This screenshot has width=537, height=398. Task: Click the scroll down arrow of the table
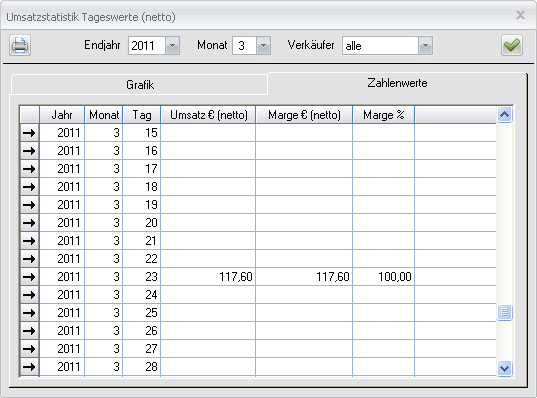point(504,369)
